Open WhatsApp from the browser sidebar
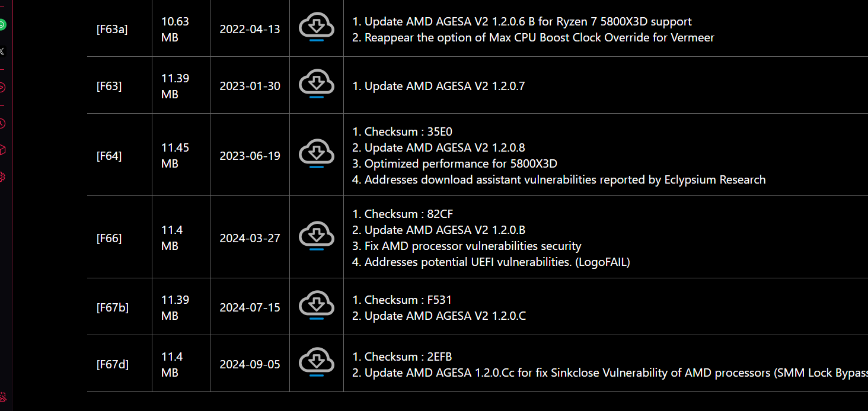 click(x=2, y=25)
